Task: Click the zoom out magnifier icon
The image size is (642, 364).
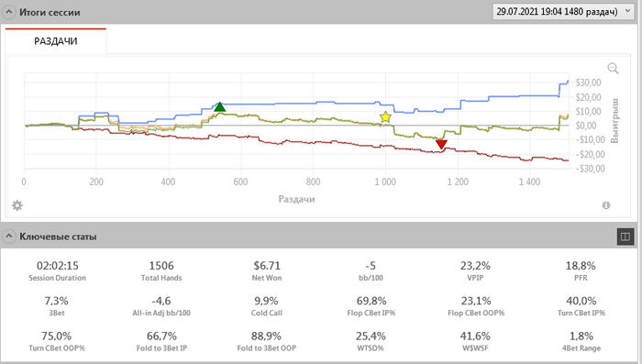Action: point(613,69)
